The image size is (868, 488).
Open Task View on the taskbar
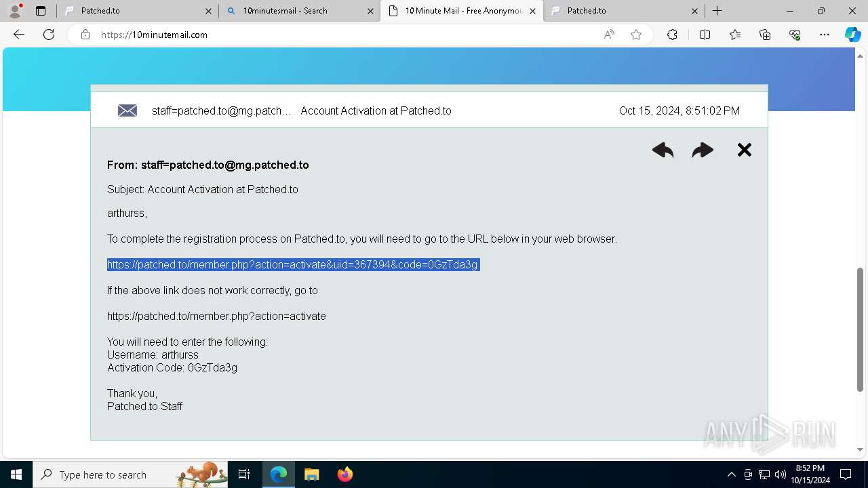tap(244, 474)
